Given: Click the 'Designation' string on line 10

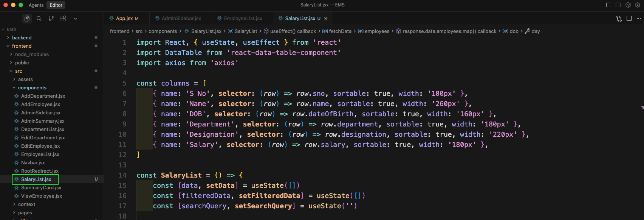Looking at the screenshot, I should [x=212, y=134].
